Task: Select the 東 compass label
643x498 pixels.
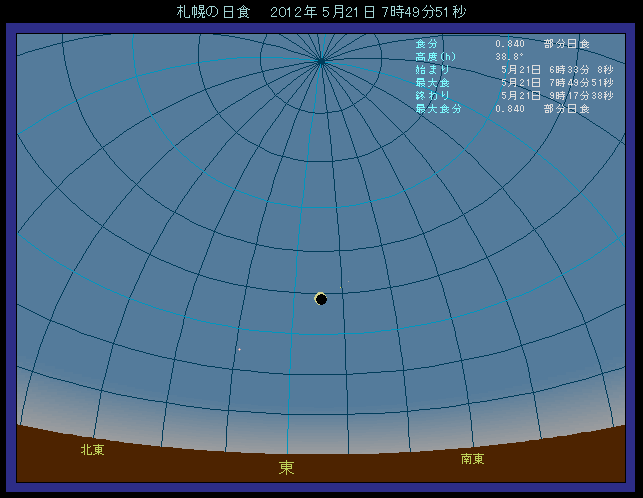Action: (287, 467)
